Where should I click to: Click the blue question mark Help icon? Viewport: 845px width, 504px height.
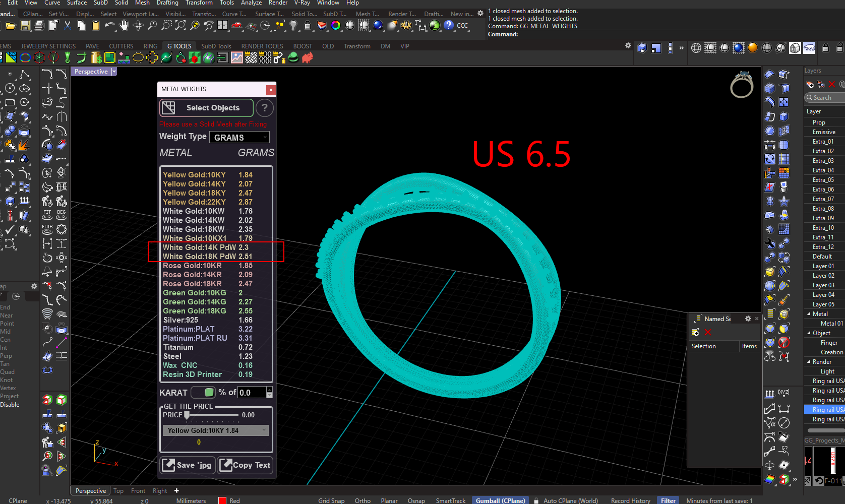click(x=448, y=25)
